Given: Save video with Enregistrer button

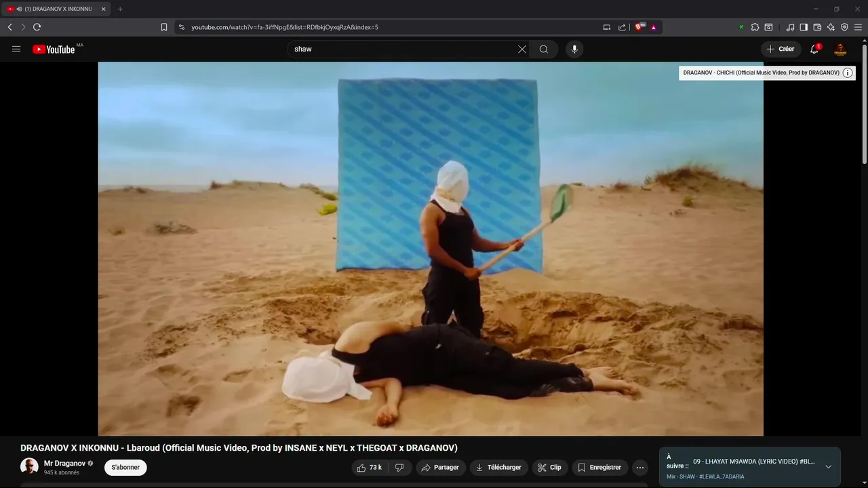Looking at the screenshot, I should (599, 468).
